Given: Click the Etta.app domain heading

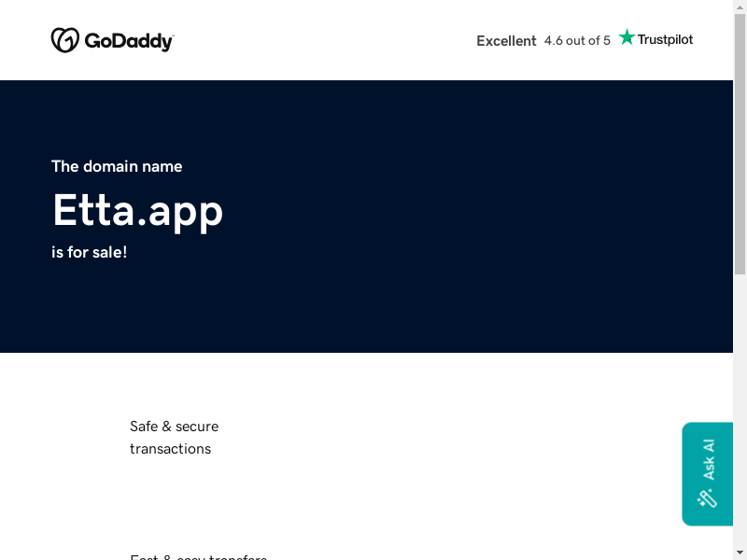Looking at the screenshot, I should click(137, 209).
